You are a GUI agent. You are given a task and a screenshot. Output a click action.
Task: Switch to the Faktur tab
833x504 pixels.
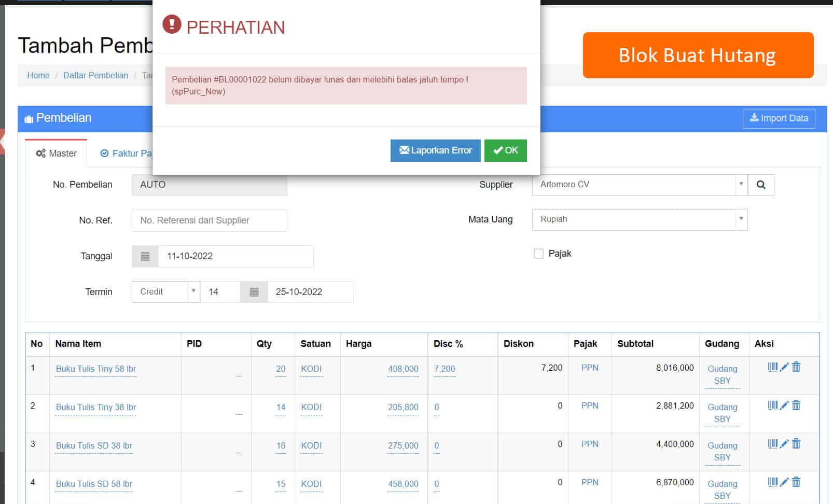(126, 153)
